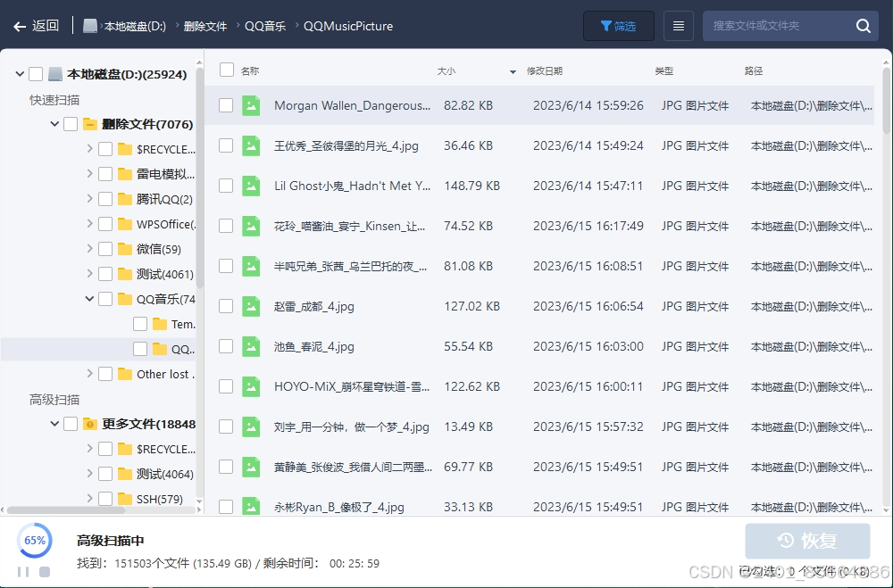Click image icon of 花玲_喵酱油 file

click(x=251, y=226)
